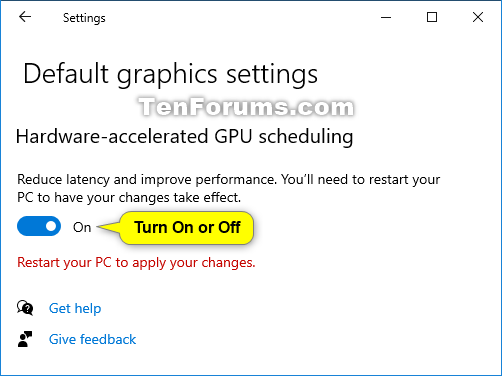Click the On label beside the toggle
This screenshot has width=502, height=376.
pyautogui.click(x=82, y=227)
